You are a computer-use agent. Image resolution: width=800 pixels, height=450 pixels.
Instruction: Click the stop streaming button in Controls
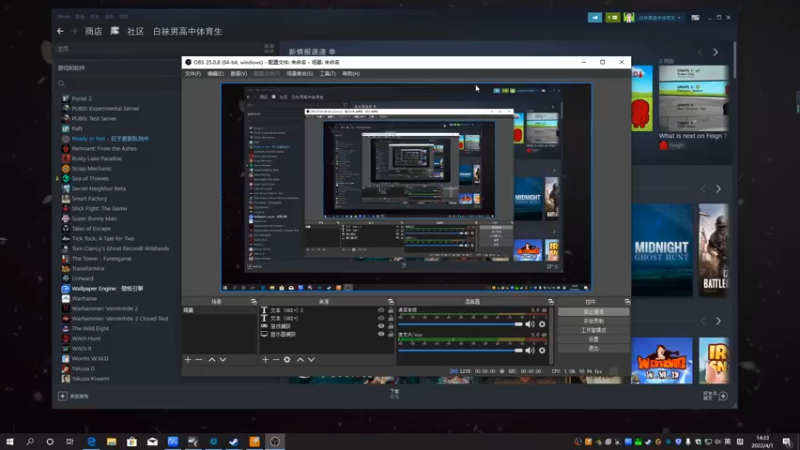click(593, 312)
